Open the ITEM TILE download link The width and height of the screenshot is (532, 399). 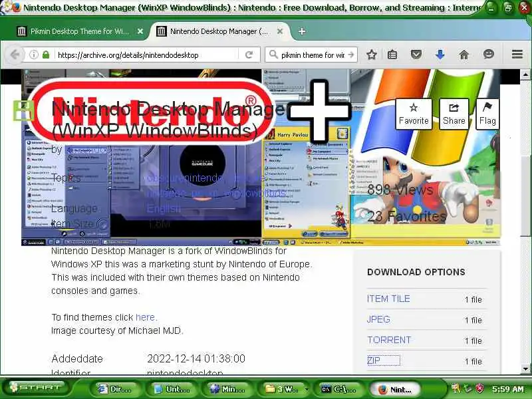[388, 299]
